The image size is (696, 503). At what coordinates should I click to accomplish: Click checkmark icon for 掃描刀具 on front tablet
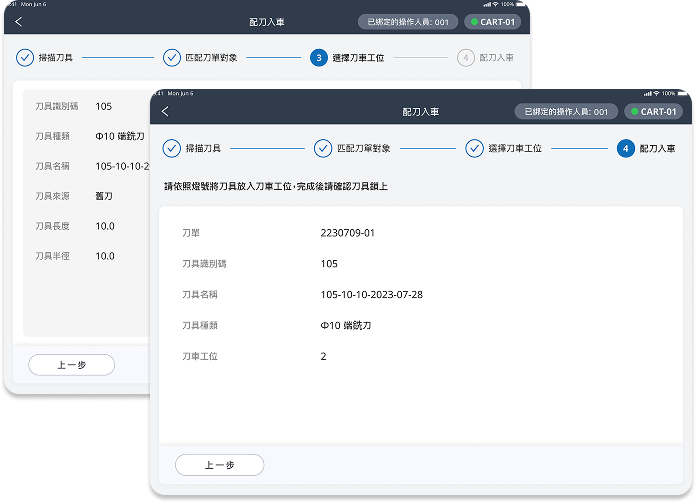[171, 148]
